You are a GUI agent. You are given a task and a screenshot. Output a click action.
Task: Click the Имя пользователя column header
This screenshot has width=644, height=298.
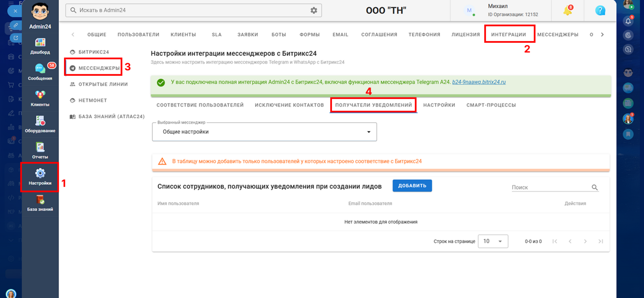178,203
